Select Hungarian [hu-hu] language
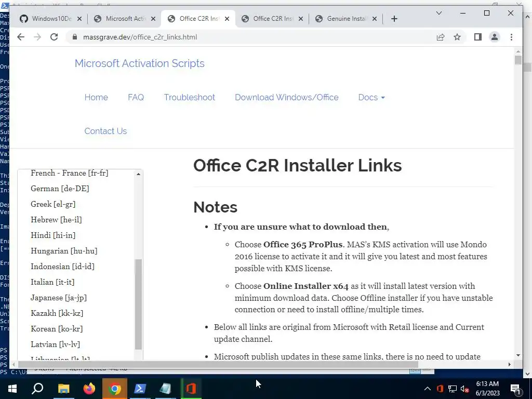532x399 pixels. 64,251
